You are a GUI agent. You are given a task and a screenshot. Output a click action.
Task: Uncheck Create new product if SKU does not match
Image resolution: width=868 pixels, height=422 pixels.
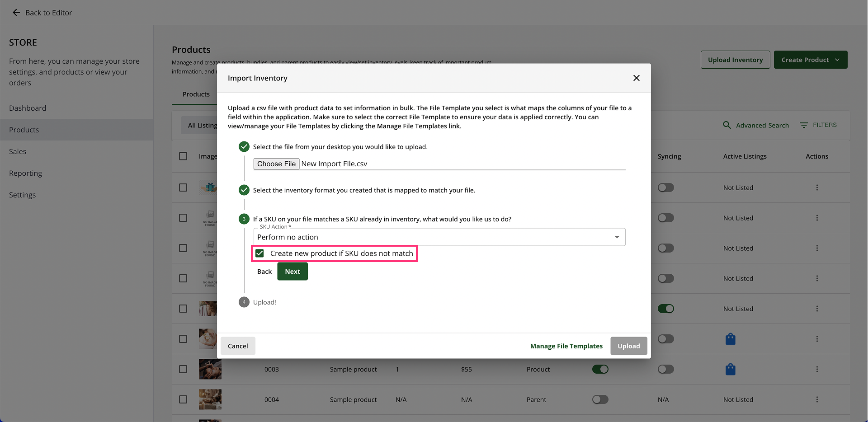click(259, 253)
